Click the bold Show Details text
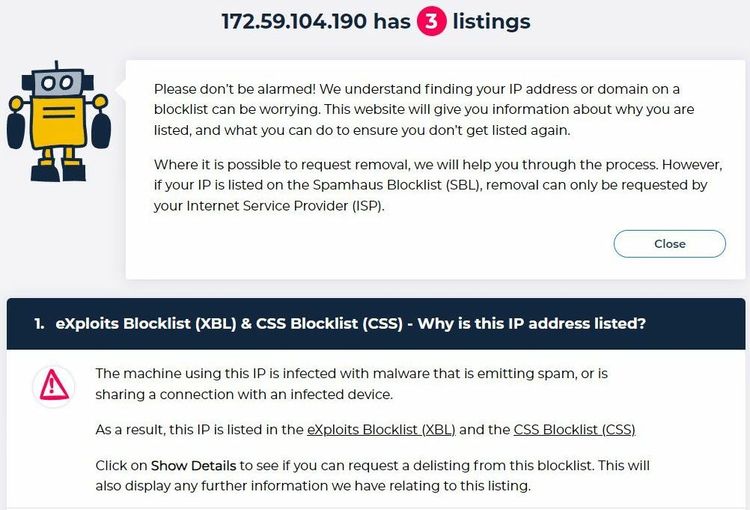 pos(193,466)
